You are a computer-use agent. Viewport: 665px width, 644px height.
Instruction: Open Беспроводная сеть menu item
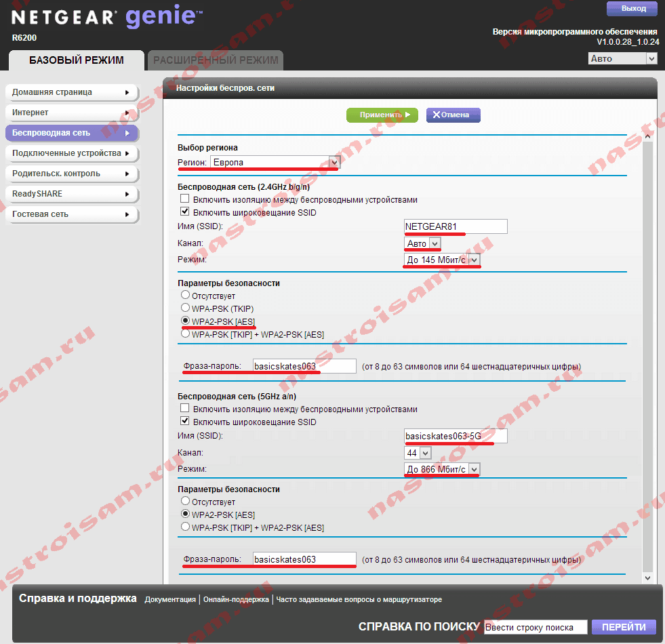tap(72, 133)
